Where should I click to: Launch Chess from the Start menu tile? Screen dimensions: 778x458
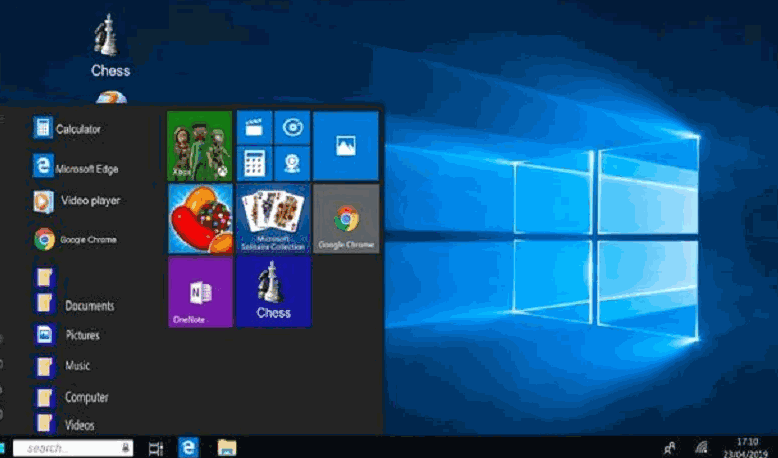tap(273, 292)
